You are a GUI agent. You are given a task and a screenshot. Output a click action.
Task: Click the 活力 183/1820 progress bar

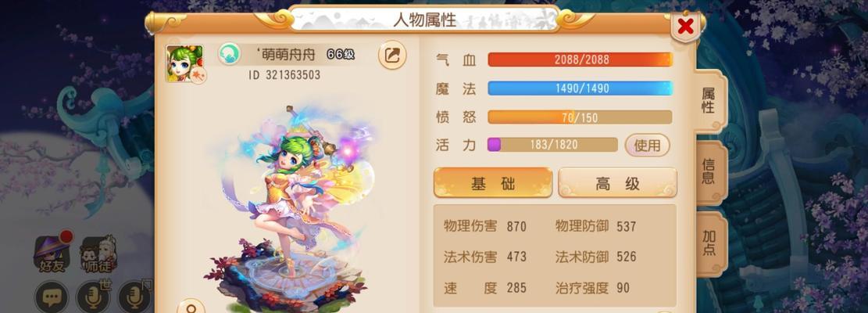click(x=552, y=145)
